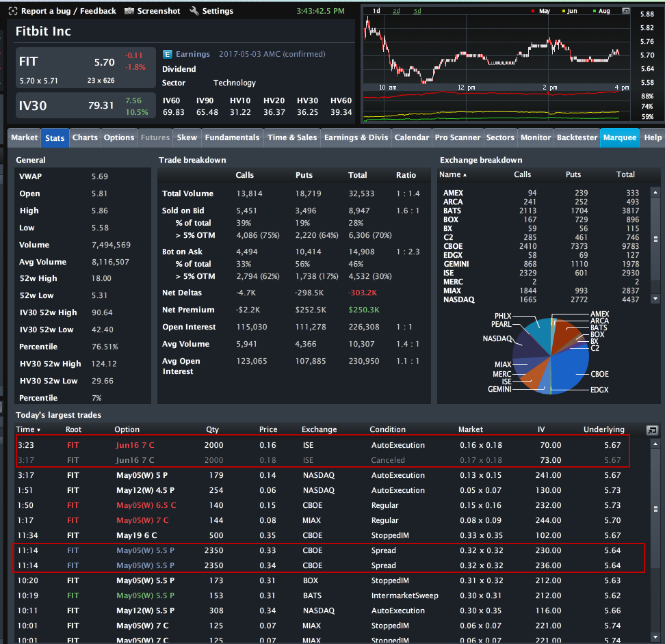
Task: Select the 1d chart range
Action: (x=376, y=11)
